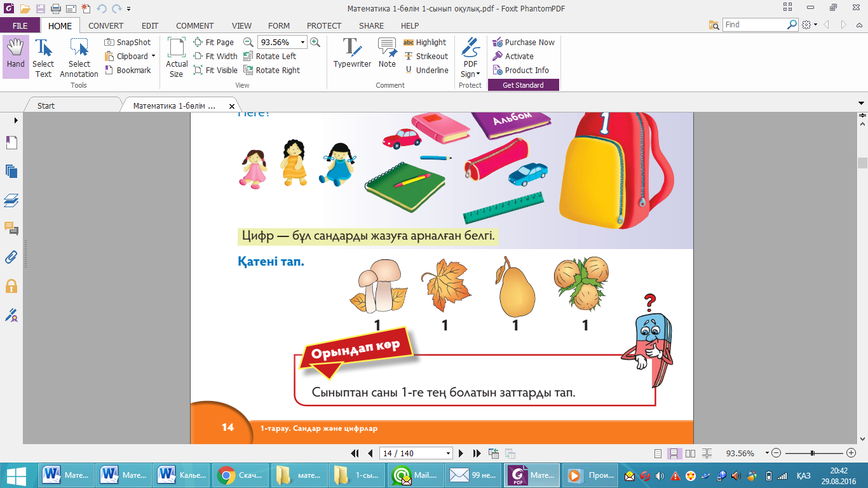
Task: Click the zoom in plus in status bar
Action: tap(851, 453)
